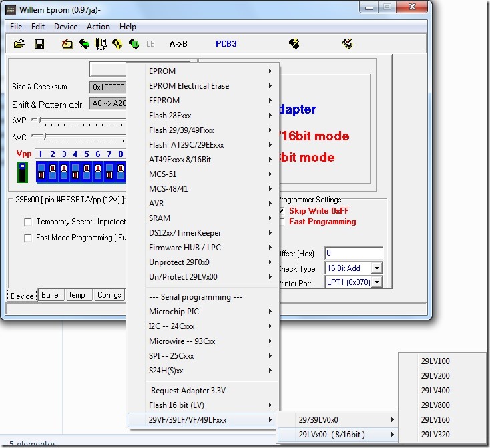Select 29LV800 chip from list
490x448 pixels.
pos(442,405)
